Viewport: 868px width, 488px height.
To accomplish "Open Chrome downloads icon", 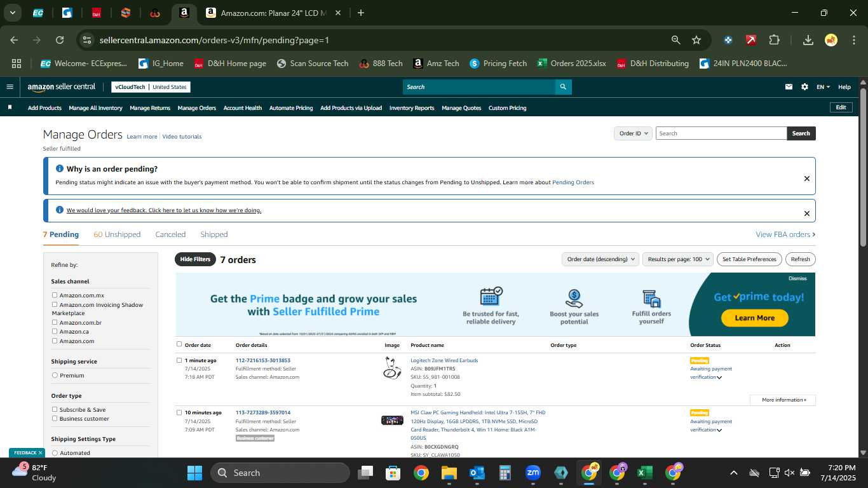I will 808,40.
